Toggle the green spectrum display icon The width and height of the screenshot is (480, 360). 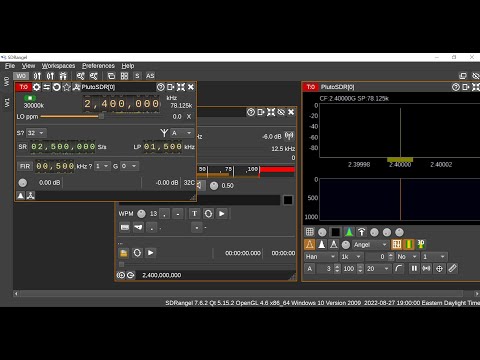349,232
